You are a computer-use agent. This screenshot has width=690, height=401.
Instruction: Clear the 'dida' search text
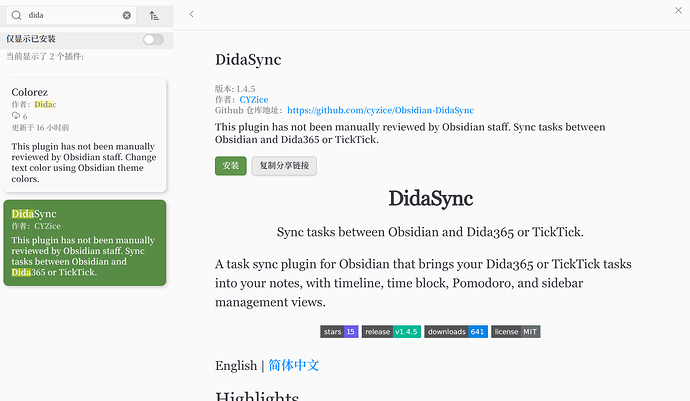point(127,15)
